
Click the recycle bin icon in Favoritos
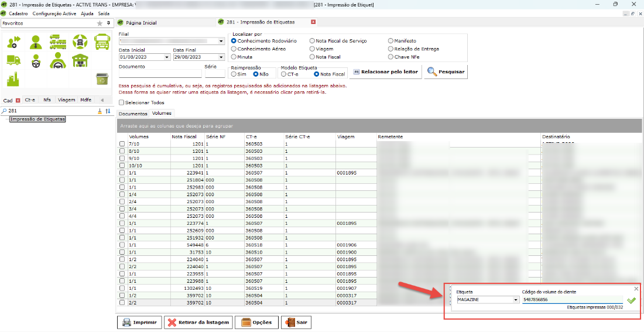coord(101,78)
